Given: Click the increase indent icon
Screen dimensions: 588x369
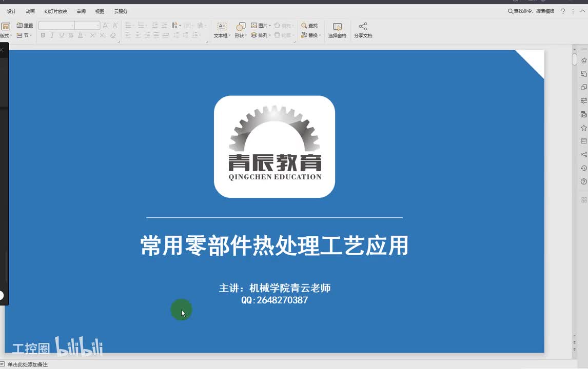Looking at the screenshot, I should tap(164, 26).
